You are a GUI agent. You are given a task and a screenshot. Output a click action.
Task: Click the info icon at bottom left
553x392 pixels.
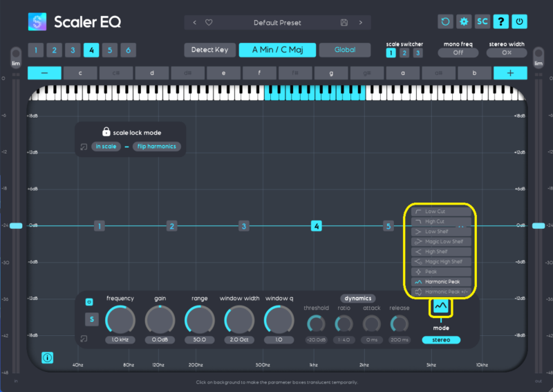click(x=48, y=357)
